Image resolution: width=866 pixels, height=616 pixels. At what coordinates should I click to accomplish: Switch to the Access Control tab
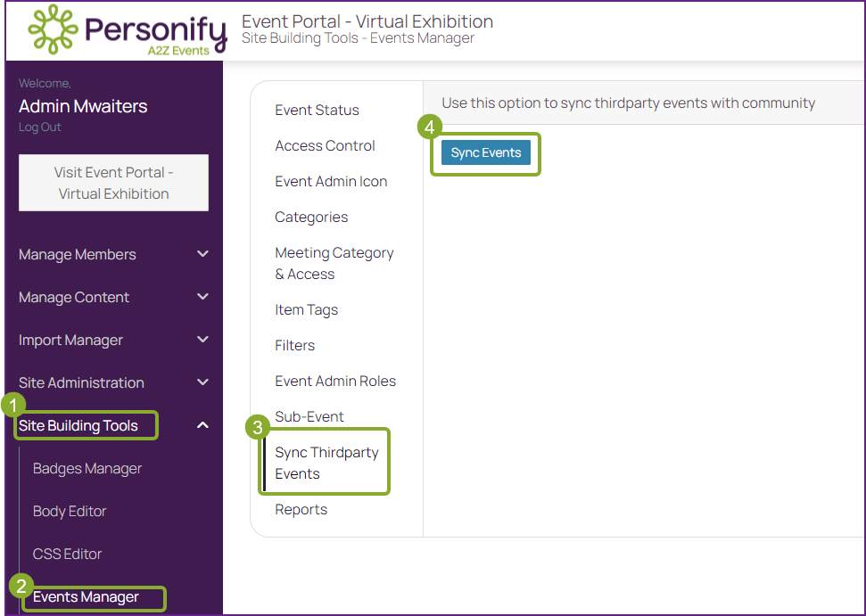tap(325, 145)
